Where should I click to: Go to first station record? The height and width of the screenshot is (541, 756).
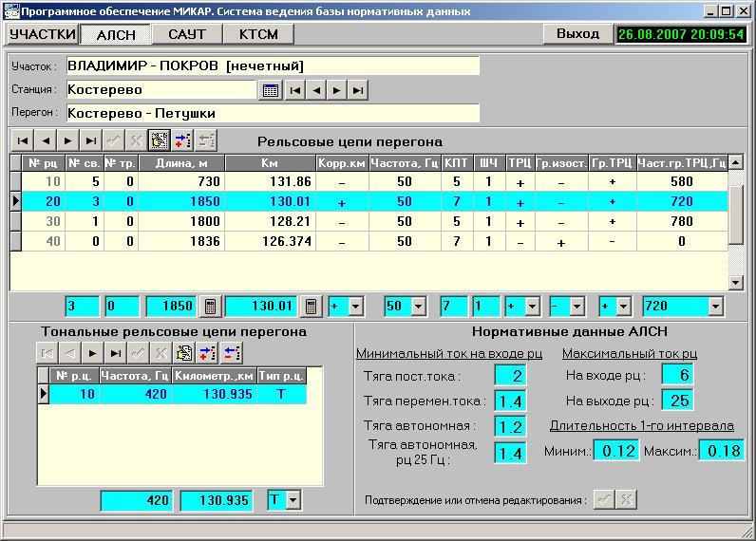click(295, 90)
